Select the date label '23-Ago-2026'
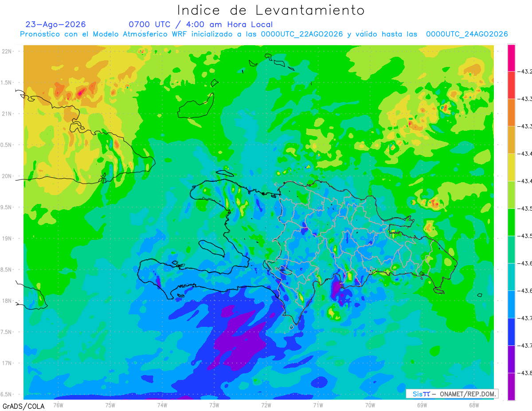Screen dimensions: 532x411 click(56, 24)
